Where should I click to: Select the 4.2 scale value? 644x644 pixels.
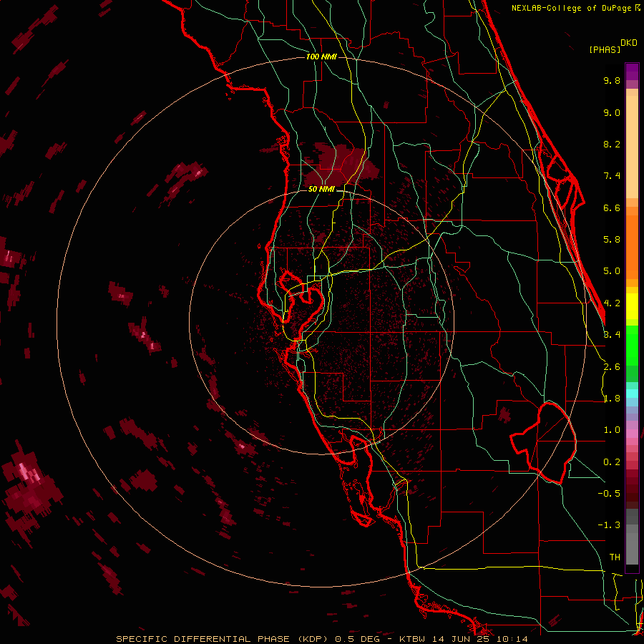click(612, 303)
